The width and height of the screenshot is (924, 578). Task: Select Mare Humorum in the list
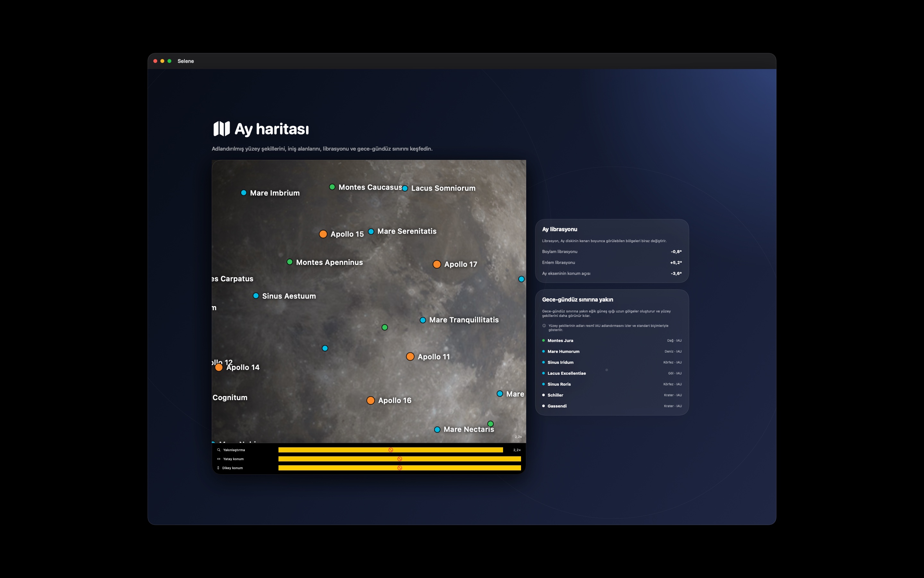612,351
